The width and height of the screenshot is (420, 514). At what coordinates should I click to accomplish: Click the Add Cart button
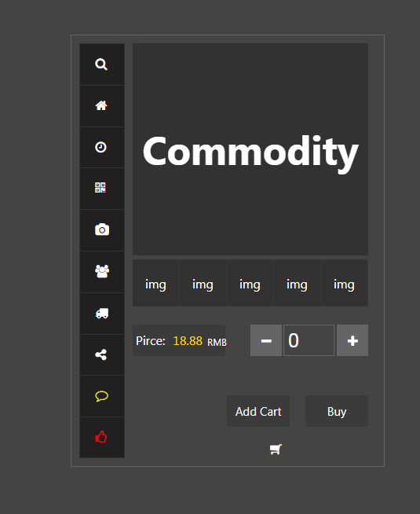258,411
